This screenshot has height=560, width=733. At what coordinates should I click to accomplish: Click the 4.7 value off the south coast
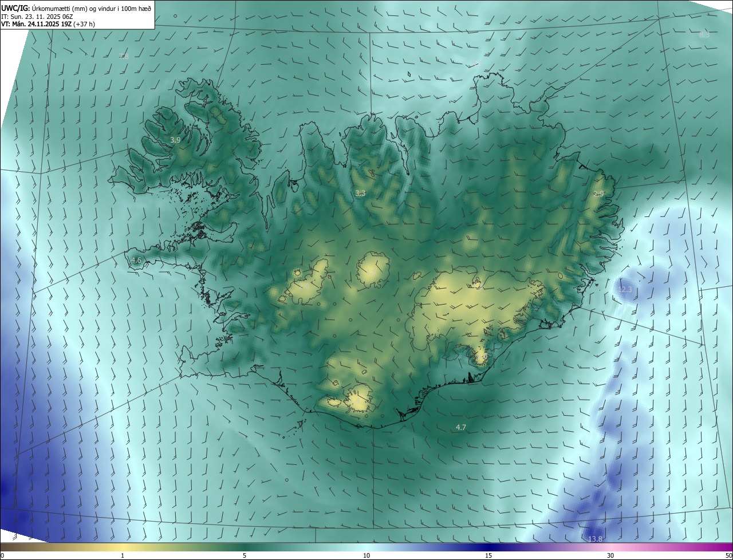pyautogui.click(x=461, y=427)
